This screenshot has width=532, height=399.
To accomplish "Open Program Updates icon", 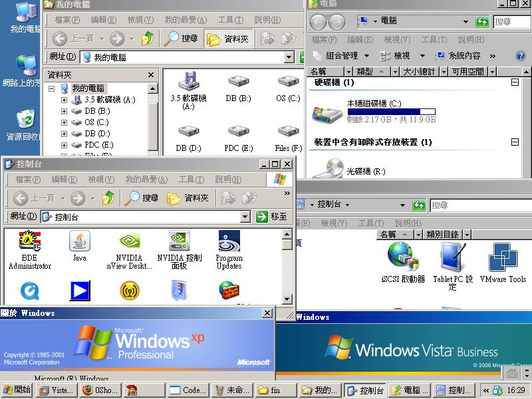I will (x=229, y=250).
